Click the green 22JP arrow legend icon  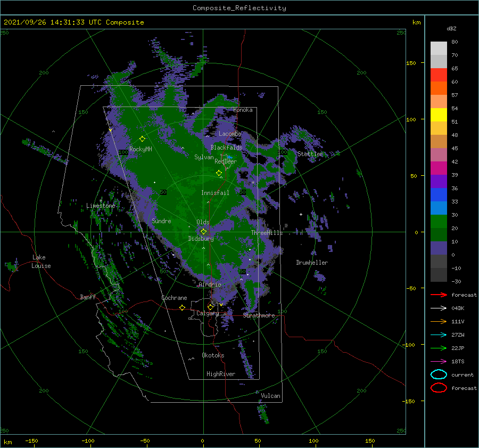439,348
